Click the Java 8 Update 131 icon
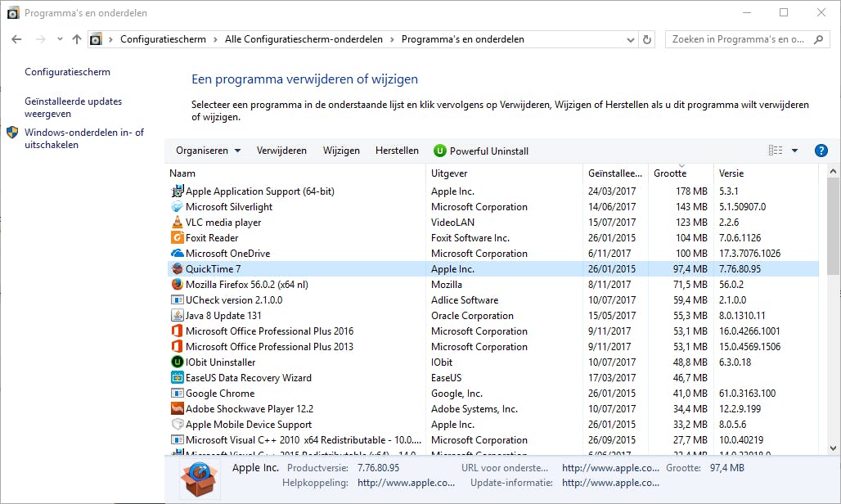841x504 pixels. coord(177,316)
